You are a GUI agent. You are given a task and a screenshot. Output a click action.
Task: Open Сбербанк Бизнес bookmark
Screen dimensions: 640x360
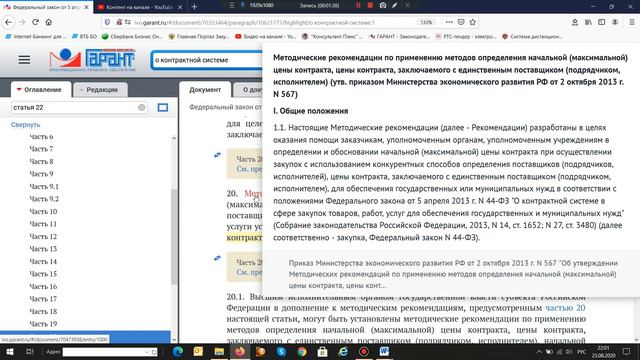coord(132,36)
